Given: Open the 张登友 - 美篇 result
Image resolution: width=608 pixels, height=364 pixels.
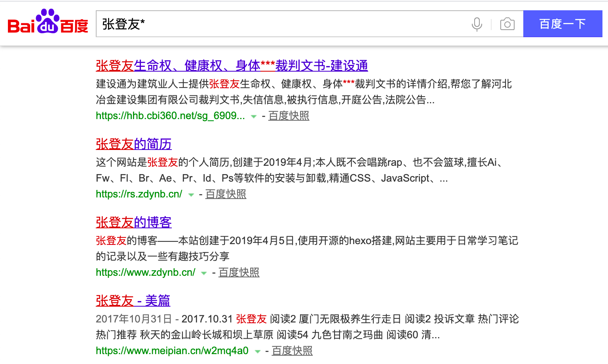Looking at the screenshot, I should 133,301.
